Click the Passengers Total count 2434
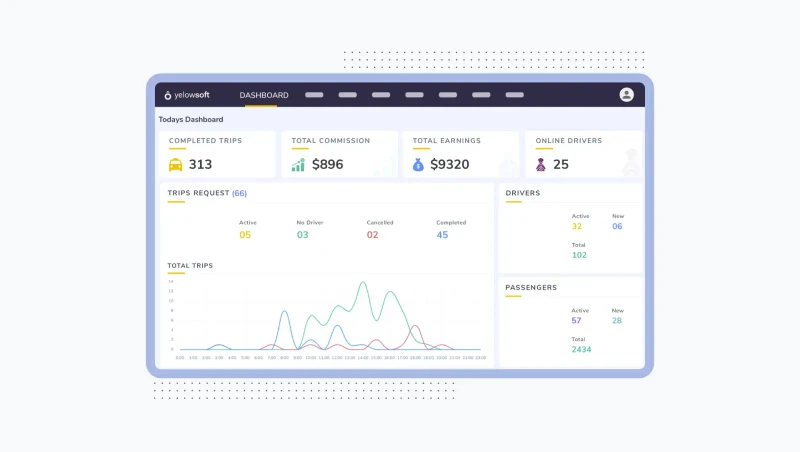 point(581,349)
